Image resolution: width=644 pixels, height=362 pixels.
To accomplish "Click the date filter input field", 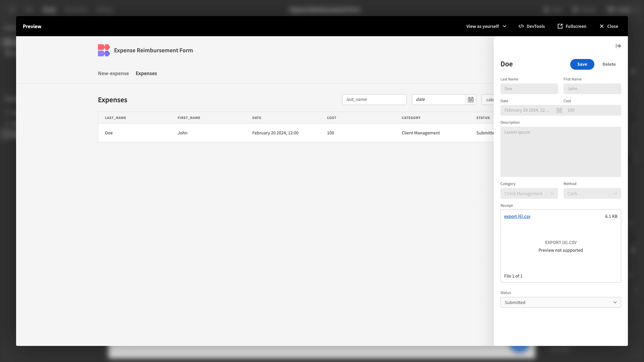I will (438, 100).
